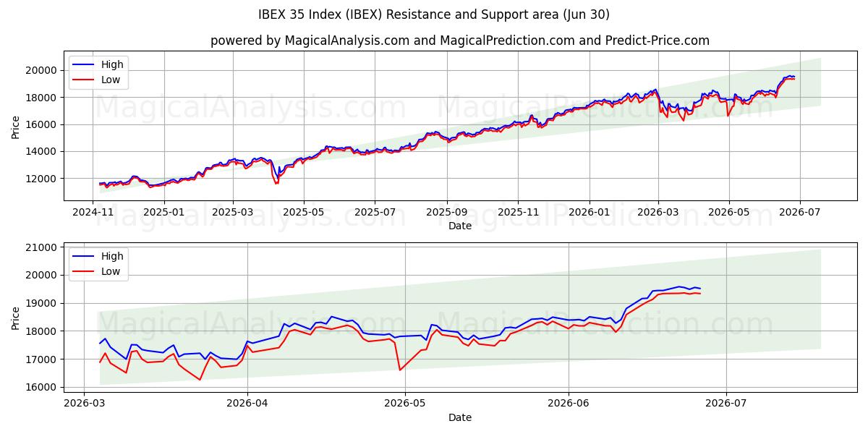Click the 12000 y-axis tick on upper chart
The image size is (868, 434).
43,179
